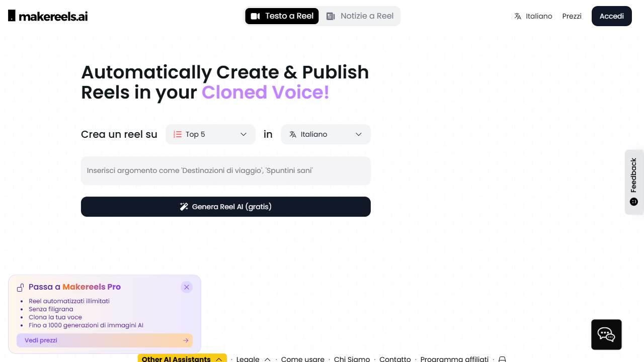644x362 pixels.
Task: Click the translation icon next to Italiano
Action: [517, 16]
